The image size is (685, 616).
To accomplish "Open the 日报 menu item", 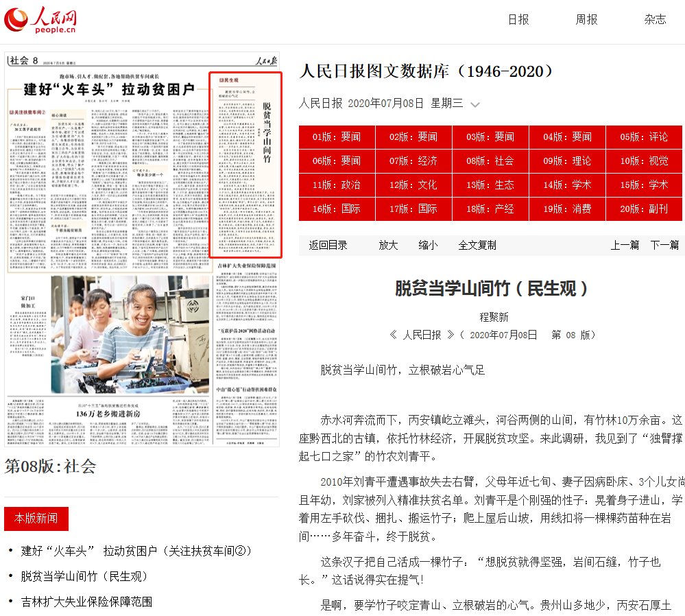I will (x=518, y=20).
